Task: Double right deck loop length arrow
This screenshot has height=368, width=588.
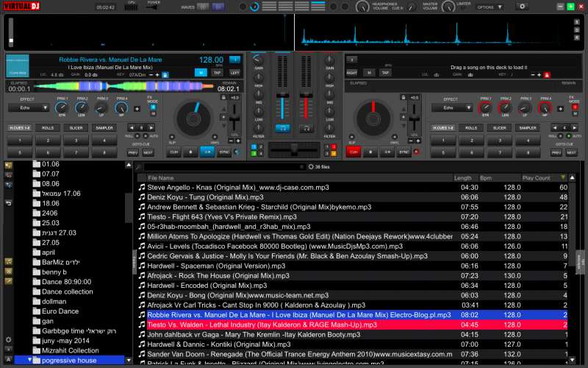Action: [x=574, y=127]
